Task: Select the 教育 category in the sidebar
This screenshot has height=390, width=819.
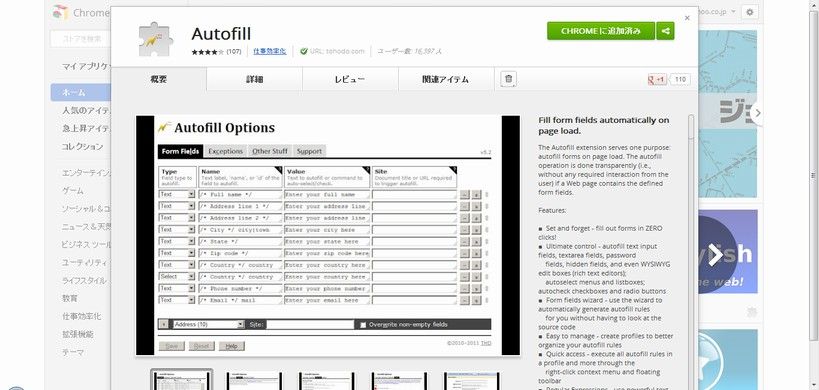Action: [x=69, y=299]
